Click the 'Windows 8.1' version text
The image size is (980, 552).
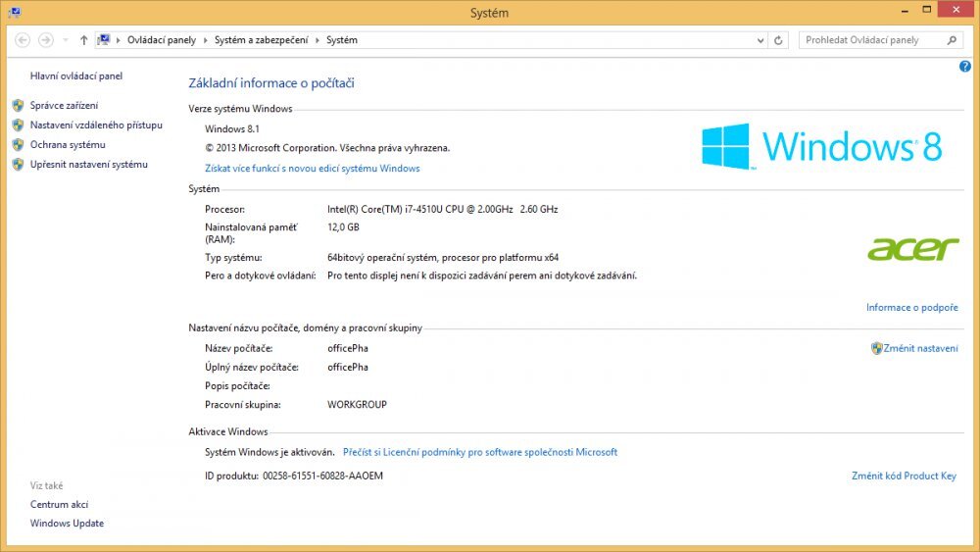232,128
